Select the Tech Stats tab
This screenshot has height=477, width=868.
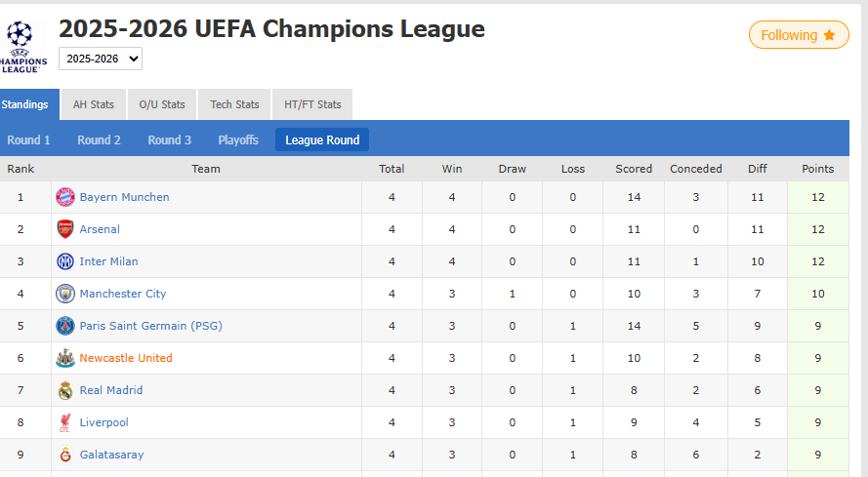pos(235,104)
